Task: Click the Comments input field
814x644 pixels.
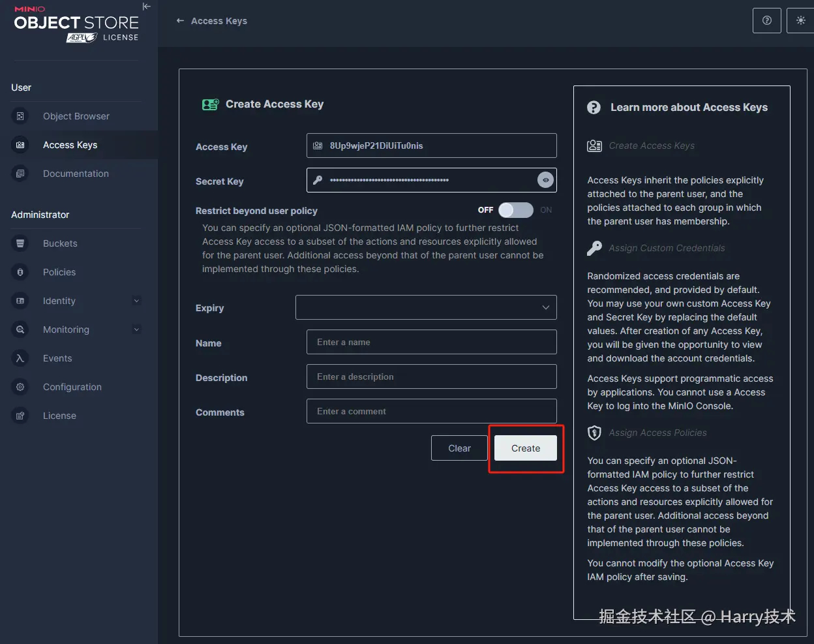Action: coord(432,411)
